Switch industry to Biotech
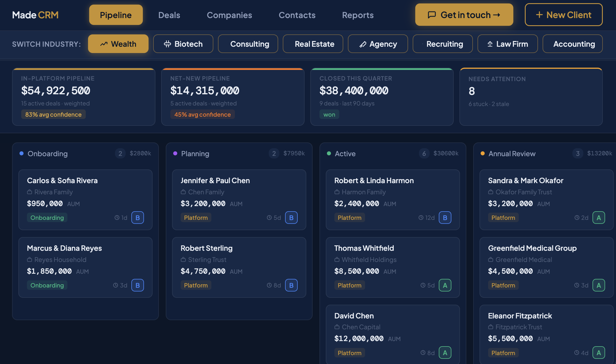Image resolution: width=616 pixels, height=364 pixels. pos(183,44)
